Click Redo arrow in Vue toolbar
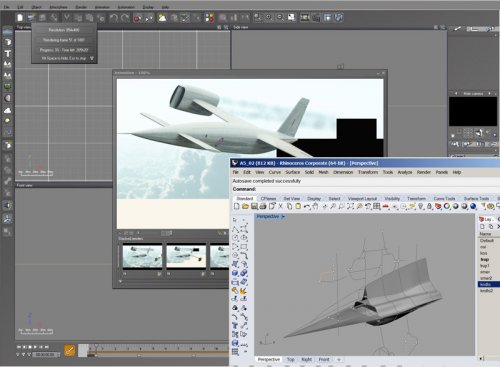This screenshot has width=500, height=367. (x=125, y=18)
